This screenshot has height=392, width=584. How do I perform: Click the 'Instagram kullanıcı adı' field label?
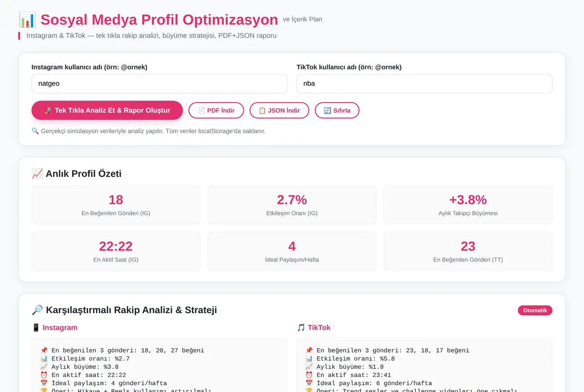point(90,67)
